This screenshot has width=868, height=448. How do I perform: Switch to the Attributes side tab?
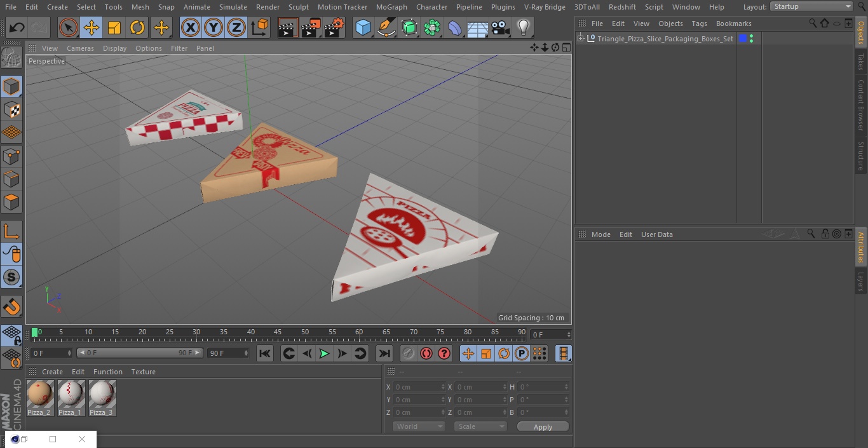[x=861, y=247]
